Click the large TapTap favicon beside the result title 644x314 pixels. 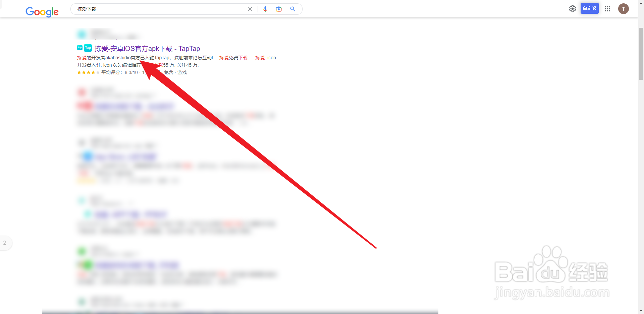click(88, 48)
